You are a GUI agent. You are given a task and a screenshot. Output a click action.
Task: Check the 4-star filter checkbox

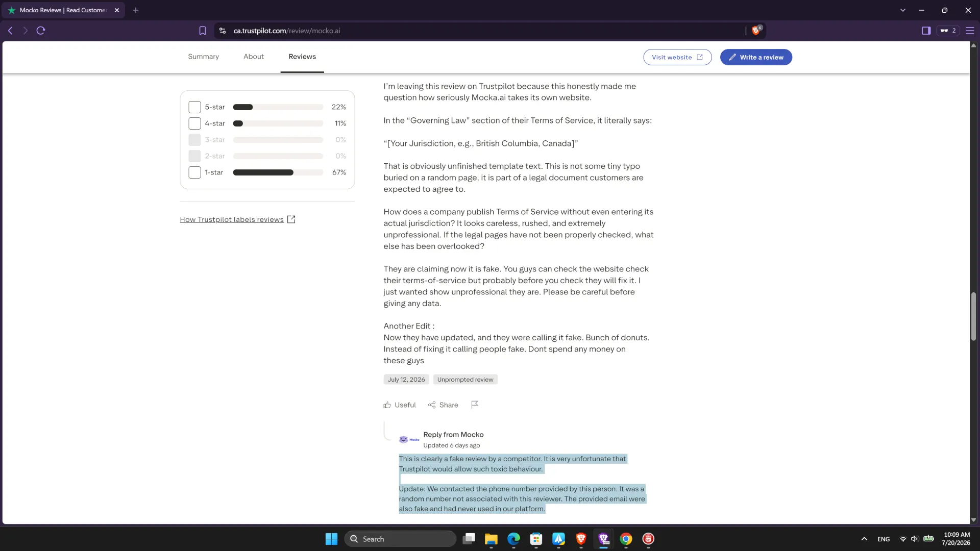(x=194, y=123)
